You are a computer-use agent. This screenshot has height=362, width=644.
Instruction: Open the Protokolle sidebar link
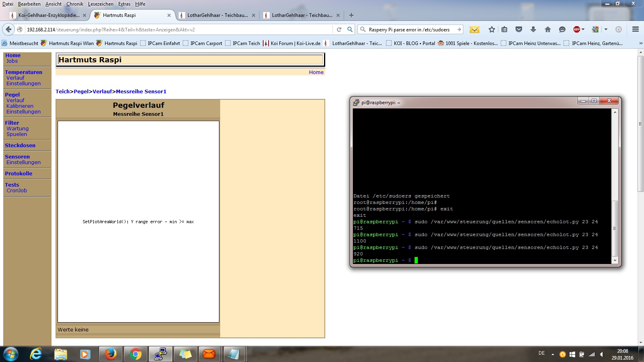point(19,174)
